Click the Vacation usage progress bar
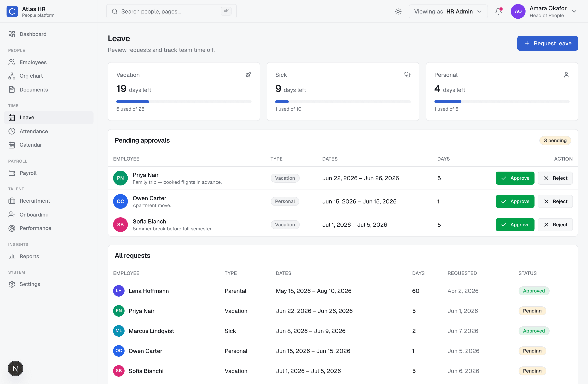588x384 pixels. [x=184, y=102]
